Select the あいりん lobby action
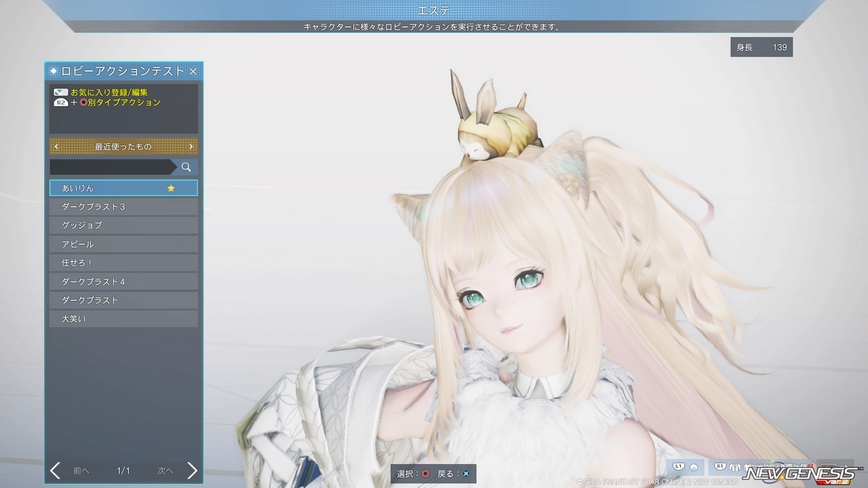 (124, 188)
